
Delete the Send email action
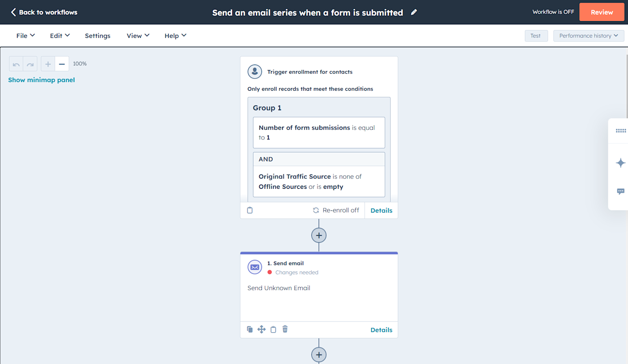pos(285,329)
